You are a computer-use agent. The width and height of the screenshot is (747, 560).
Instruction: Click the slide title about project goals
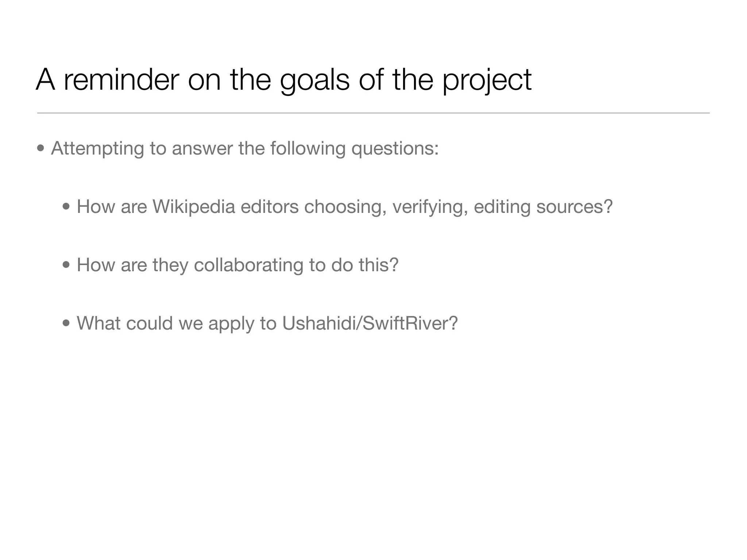284,80
